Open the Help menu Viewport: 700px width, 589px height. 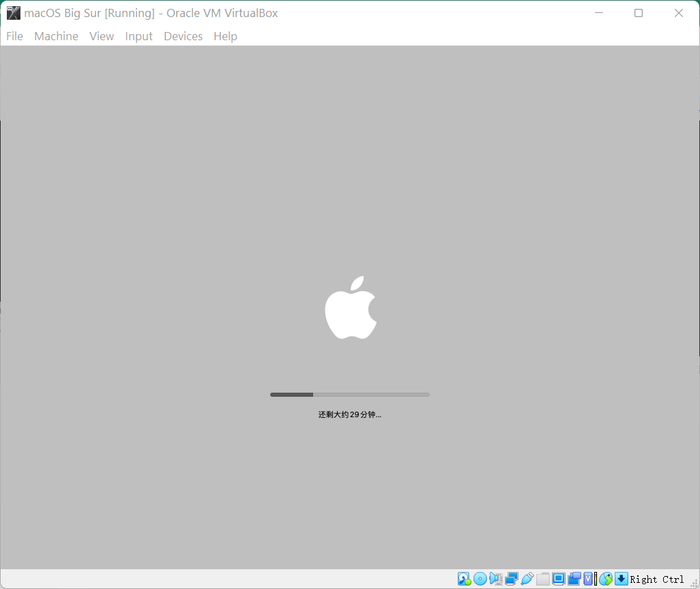[225, 36]
